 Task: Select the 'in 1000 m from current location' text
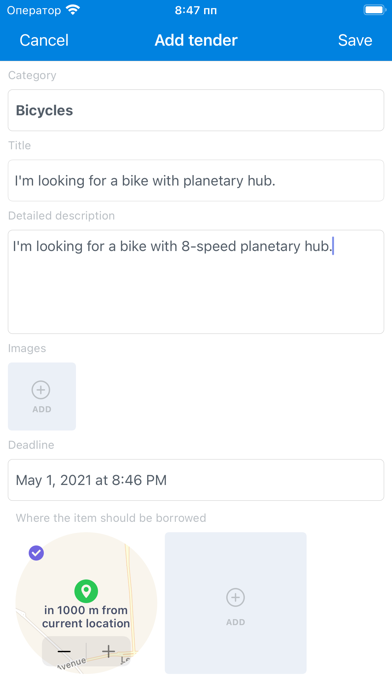coord(86,617)
